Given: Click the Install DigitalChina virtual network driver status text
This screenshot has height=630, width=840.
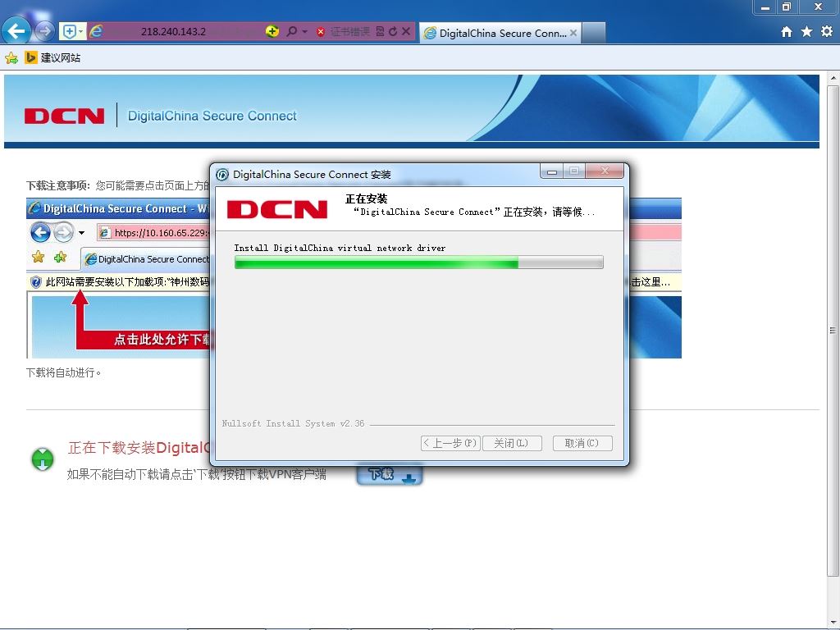Looking at the screenshot, I should 340,248.
